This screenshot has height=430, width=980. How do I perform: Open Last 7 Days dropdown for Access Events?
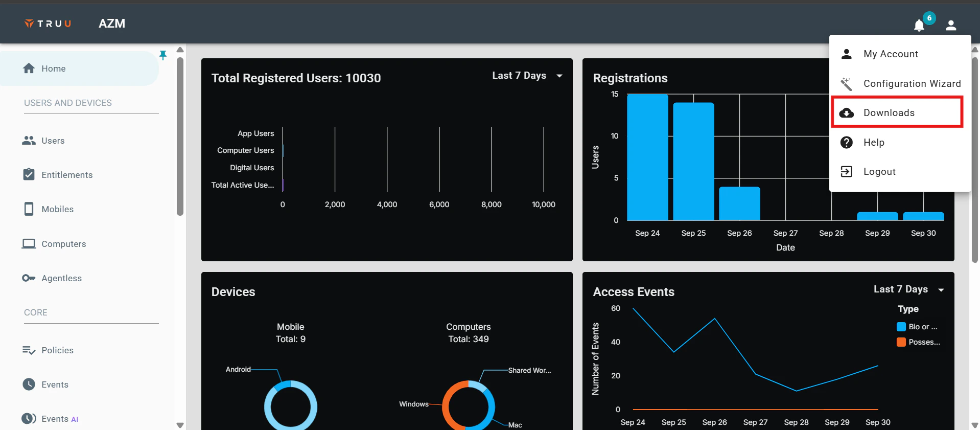(909, 289)
